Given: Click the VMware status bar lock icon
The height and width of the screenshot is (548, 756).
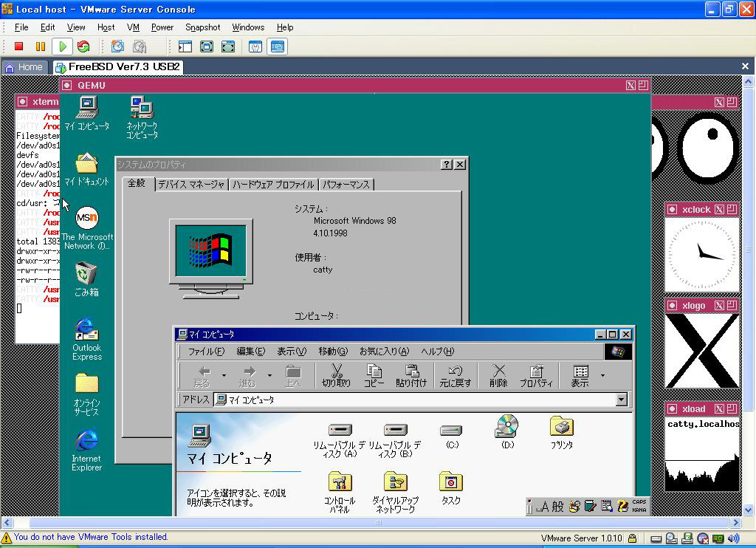Looking at the screenshot, I should pos(632,538).
